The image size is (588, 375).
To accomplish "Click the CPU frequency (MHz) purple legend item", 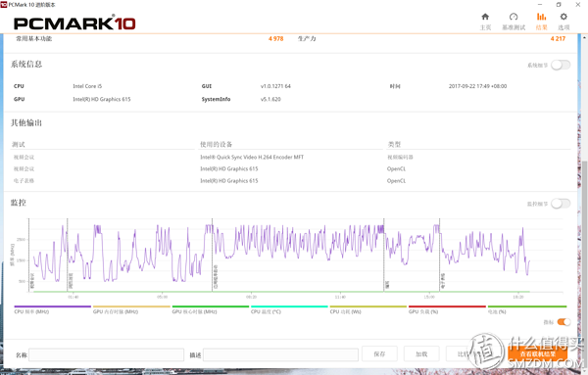I will coord(53,309).
